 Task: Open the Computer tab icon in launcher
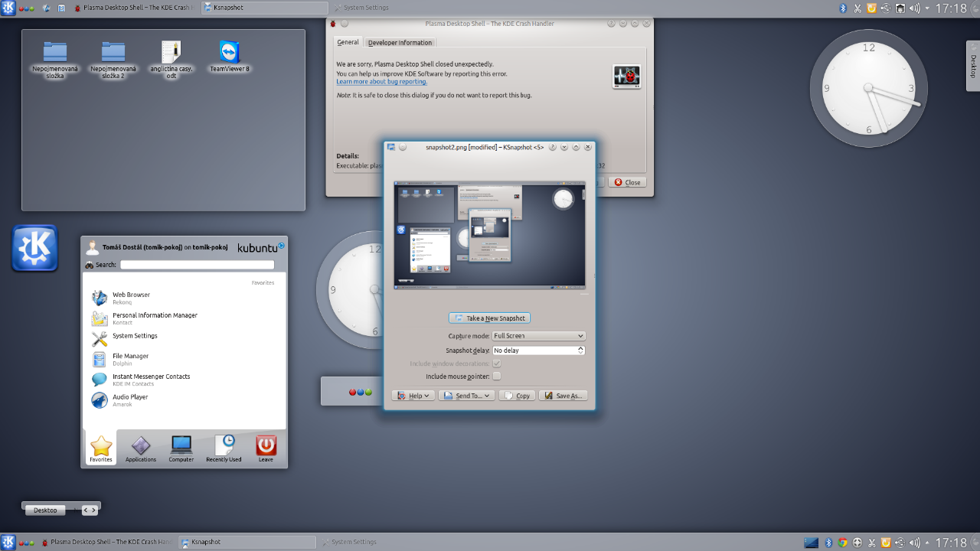point(181,446)
